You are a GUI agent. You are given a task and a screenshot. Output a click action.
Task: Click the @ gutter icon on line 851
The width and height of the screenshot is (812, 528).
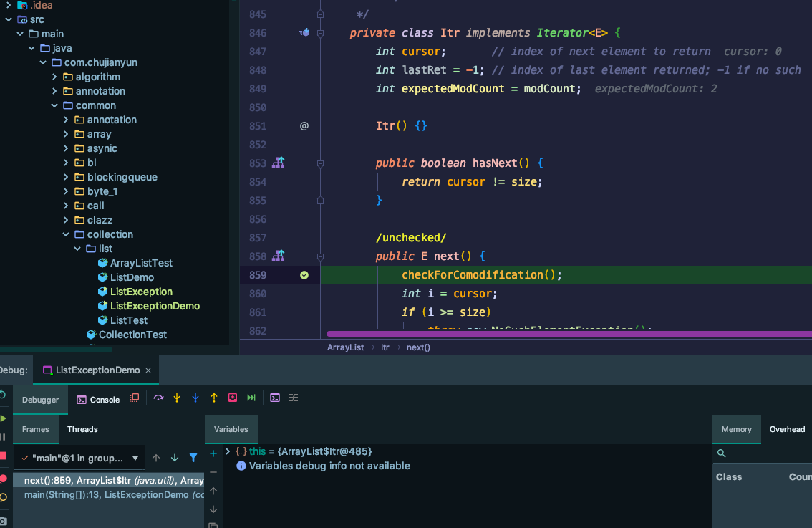(x=304, y=126)
